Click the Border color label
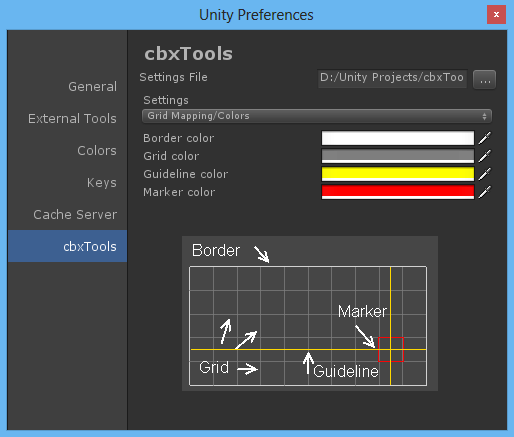The width and height of the screenshot is (514, 437). tap(179, 138)
